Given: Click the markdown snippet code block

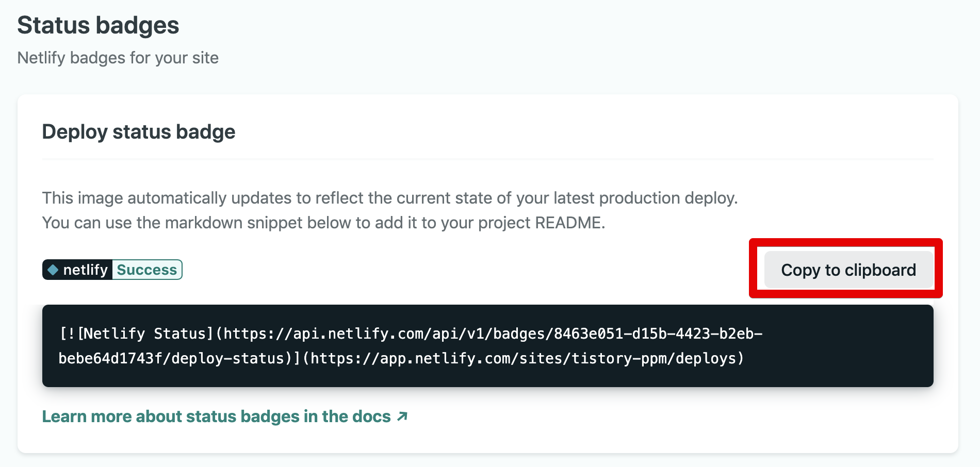Looking at the screenshot, I should [x=488, y=346].
